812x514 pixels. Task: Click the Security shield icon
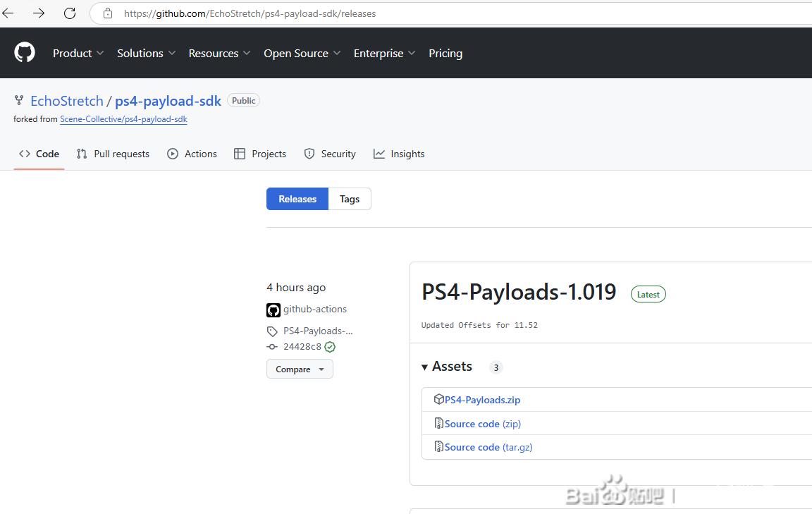[309, 154]
